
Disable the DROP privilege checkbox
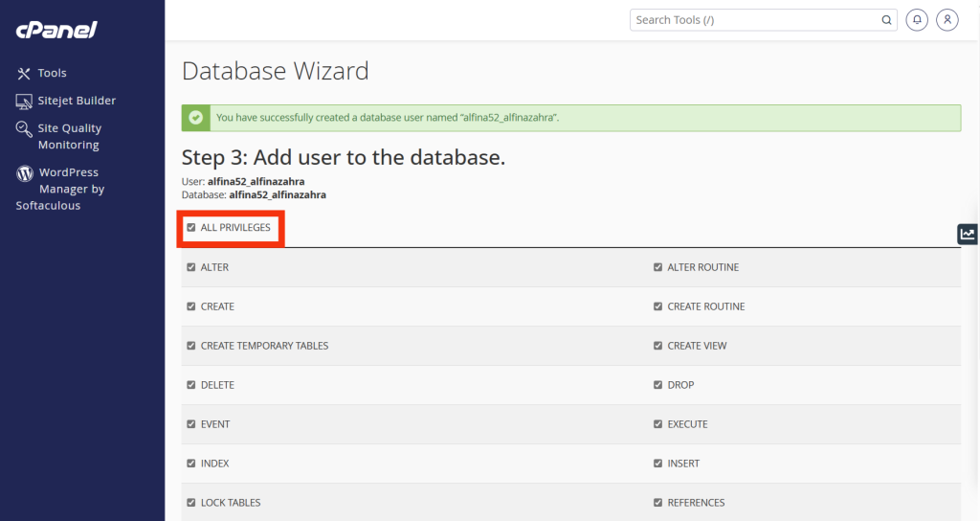(x=658, y=385)
